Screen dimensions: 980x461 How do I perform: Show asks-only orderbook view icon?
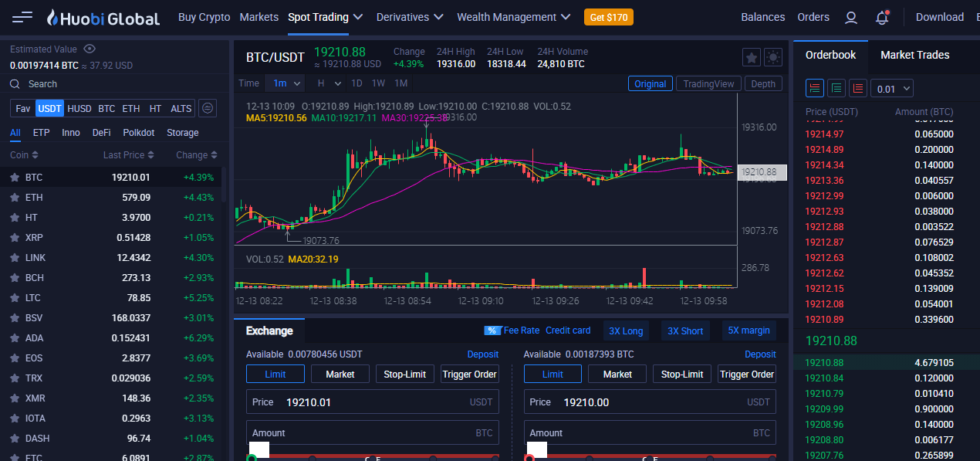tap(857, 88)
